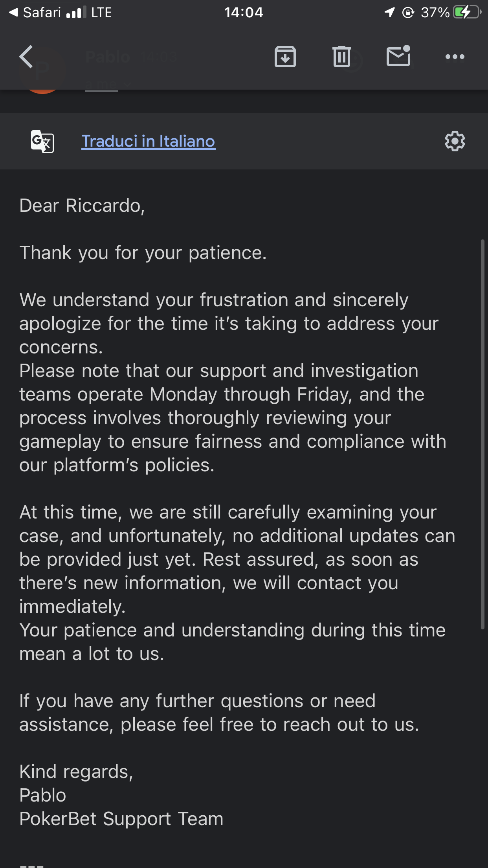Open the three-dot more options menu
The image size is (488, 868).
[455, 57]
